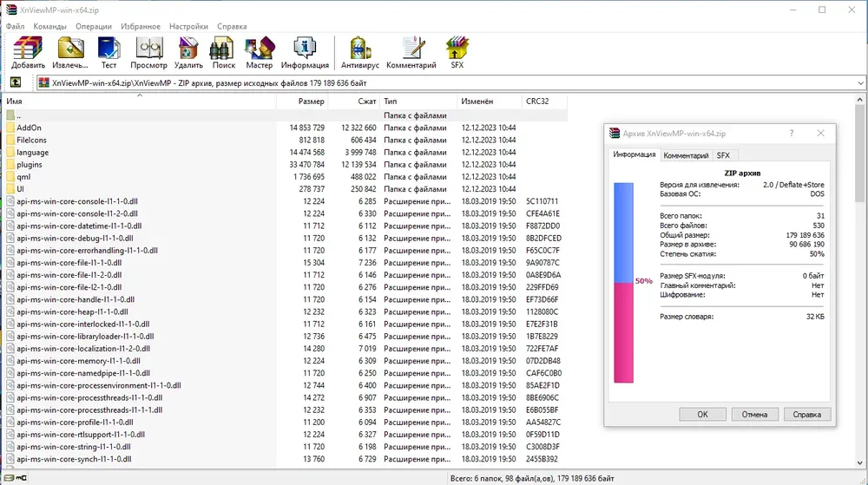Click the vertical scrollbar thumb
Screen dimensions: 868x485
(x=859, y=154)
